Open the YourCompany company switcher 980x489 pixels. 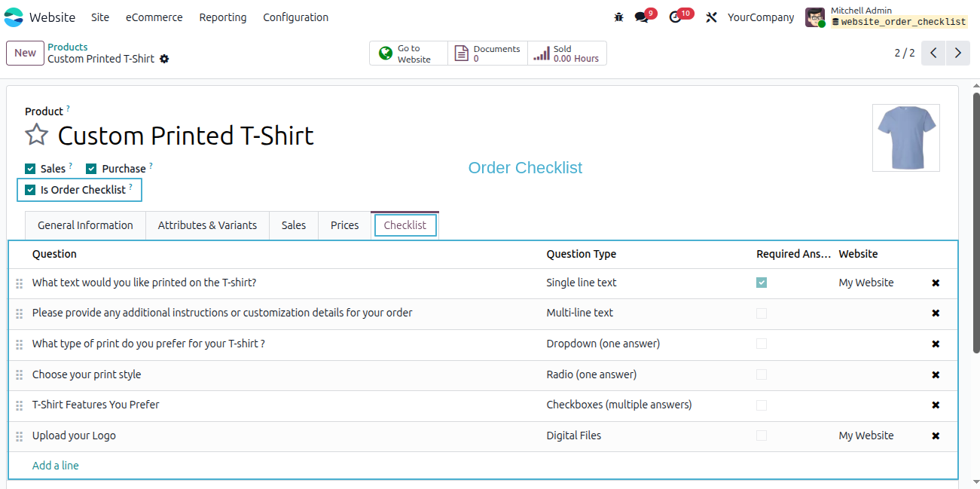pos(761,17)
